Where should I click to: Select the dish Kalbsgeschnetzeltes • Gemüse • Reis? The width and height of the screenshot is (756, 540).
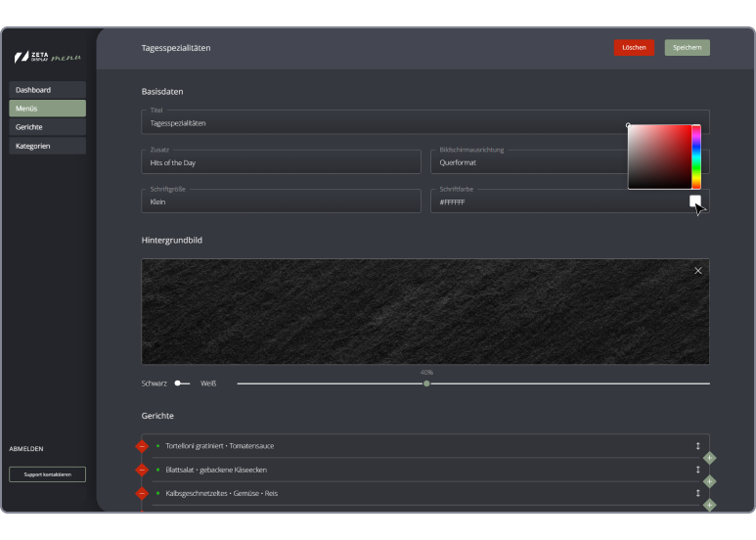[x=221, y=493]
